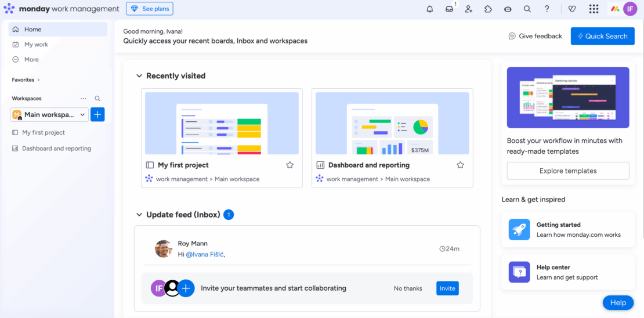The height and width of the screenshot is (318, 644).
Task: Click the generic person avatar in invite banner
Action: 172,288
